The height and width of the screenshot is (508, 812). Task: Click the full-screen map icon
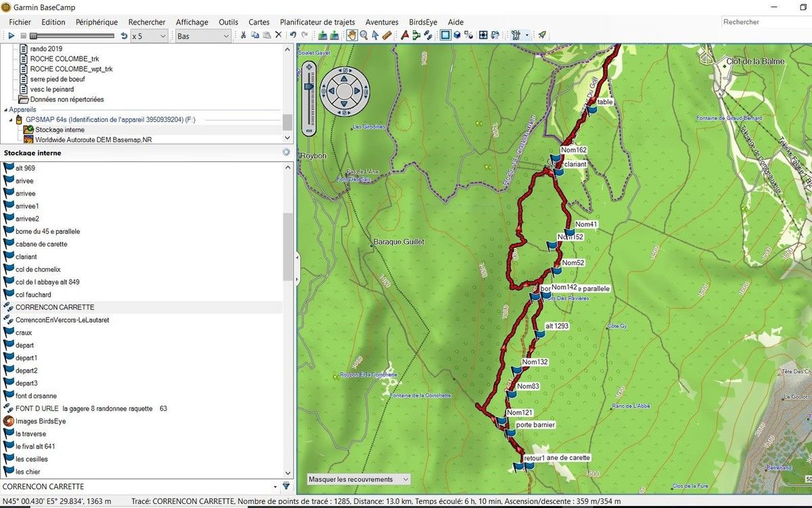483,36
